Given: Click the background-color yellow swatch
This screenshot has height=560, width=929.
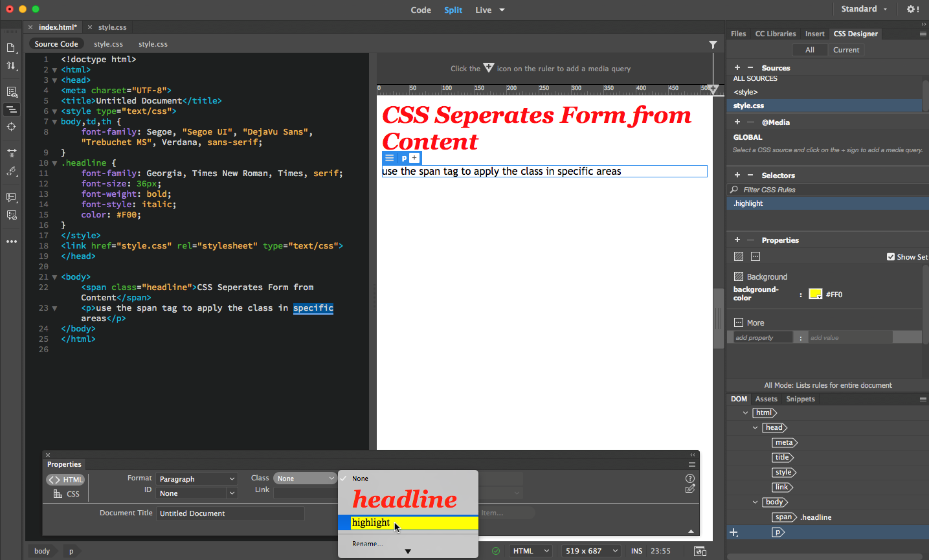Looking at the screenshot, I should [815, 295].
